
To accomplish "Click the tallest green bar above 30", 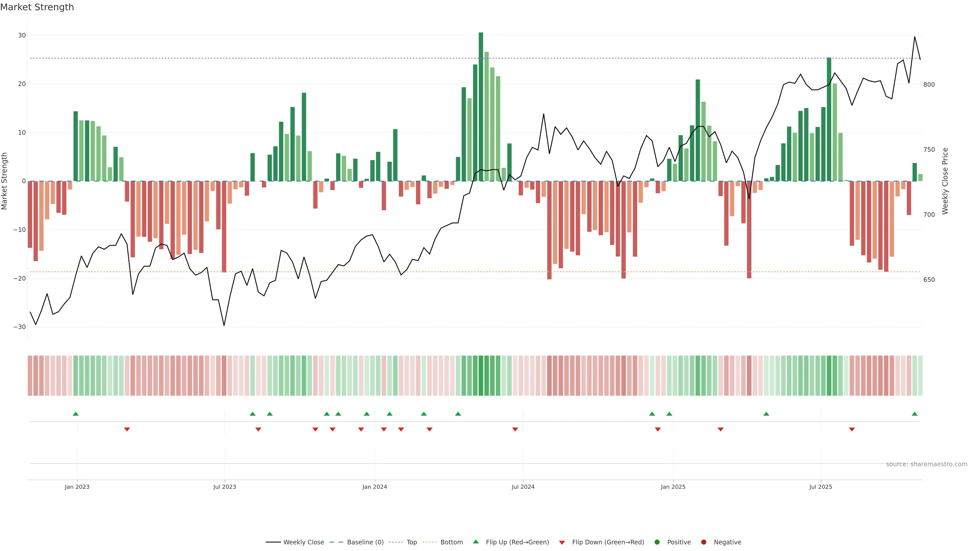I will (x=481, y=106).
